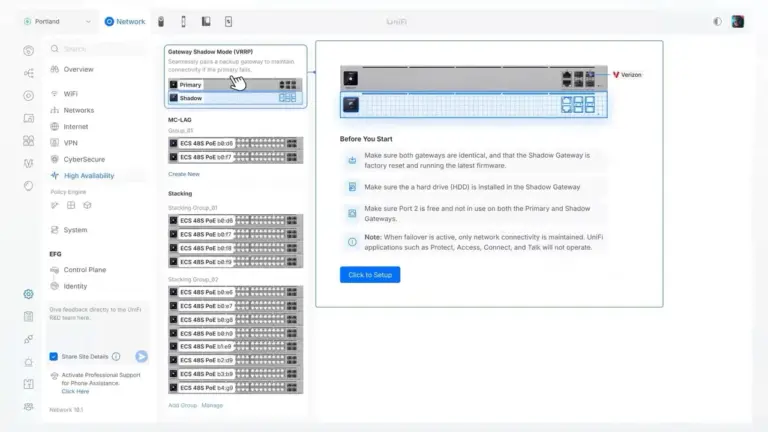Open the topology icon in left rail
Image resolution: width=768 pixels, height=432 pixels.
28,72
